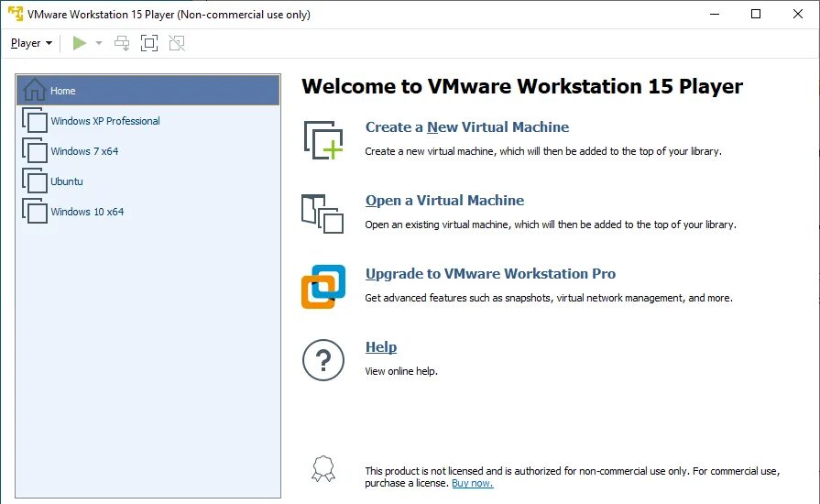Click the open virtual machine icon

pyautogui.click(x=323, y=214)
